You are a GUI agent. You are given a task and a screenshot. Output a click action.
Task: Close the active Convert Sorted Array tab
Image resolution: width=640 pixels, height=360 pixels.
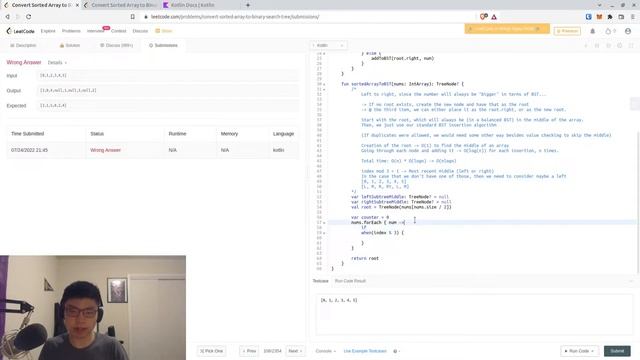coord(77,5)
